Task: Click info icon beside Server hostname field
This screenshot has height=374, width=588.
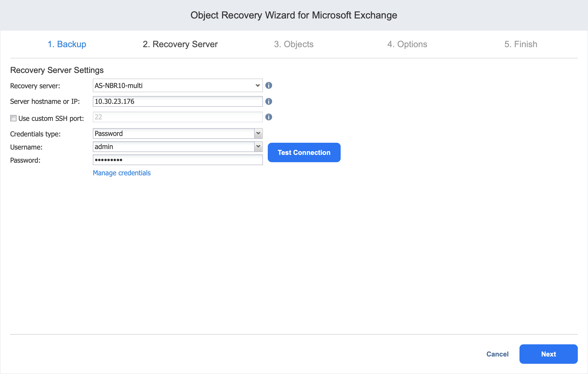Action: 268,101
